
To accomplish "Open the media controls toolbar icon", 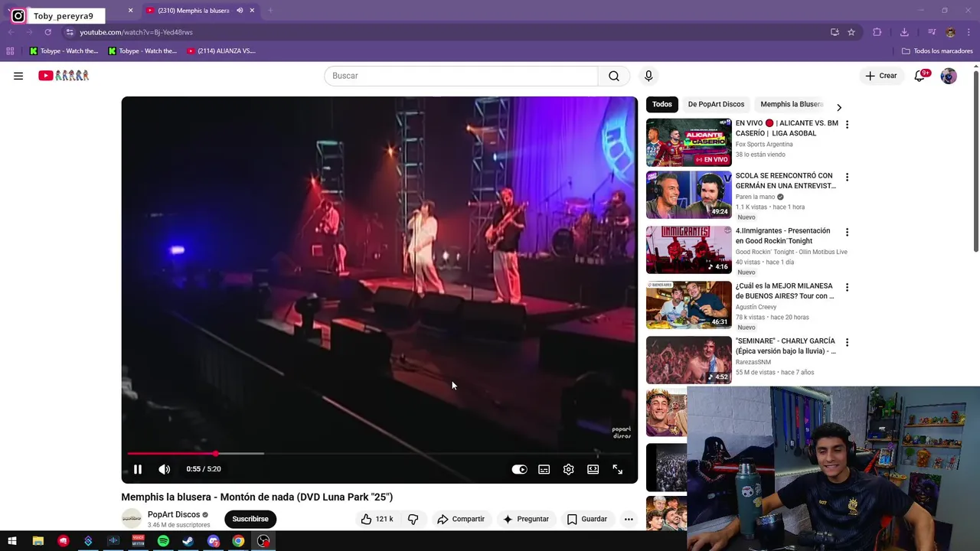I will click(932, 32).
